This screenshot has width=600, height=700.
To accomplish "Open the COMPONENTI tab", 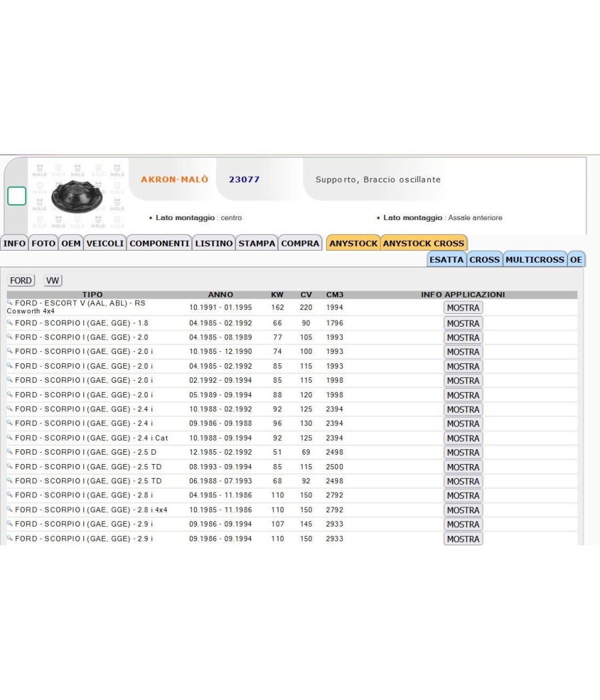I will tap(159, 243).
